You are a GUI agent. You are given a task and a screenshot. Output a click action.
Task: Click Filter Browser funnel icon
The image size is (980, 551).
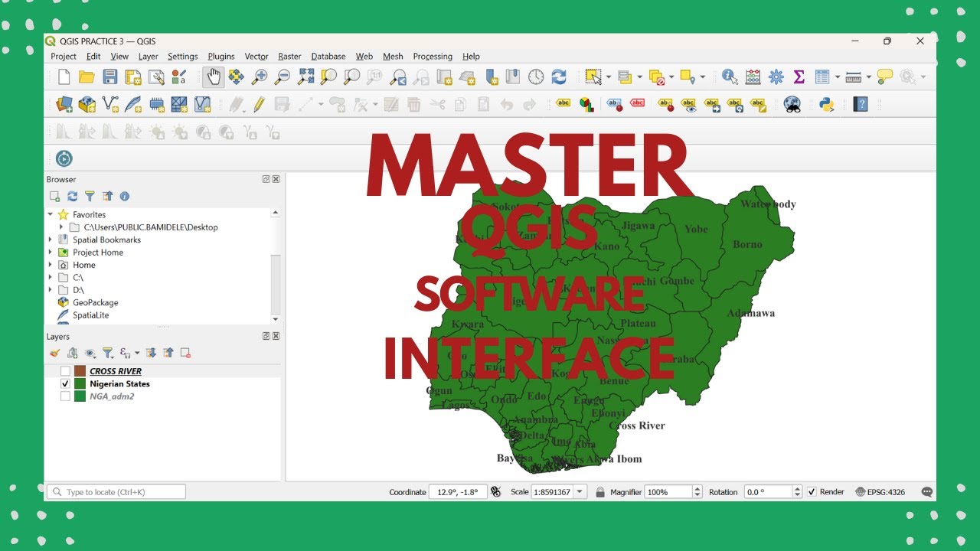[90, 197]
